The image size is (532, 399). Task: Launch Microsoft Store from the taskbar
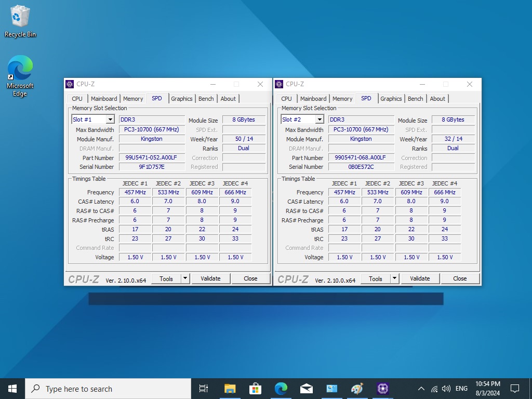tap(255, 389)
